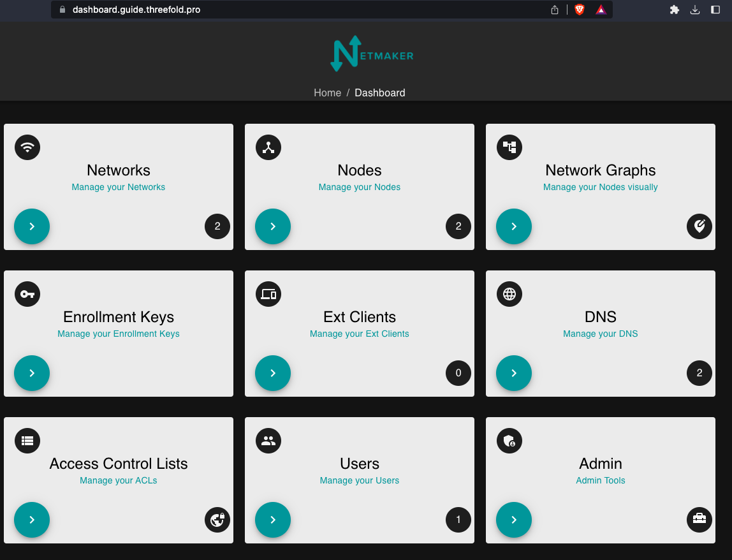This screenshot has height=560, width=732.
Task: Click the Networks wifi icon
Action: pyautogui.click(x=27, y=147)
